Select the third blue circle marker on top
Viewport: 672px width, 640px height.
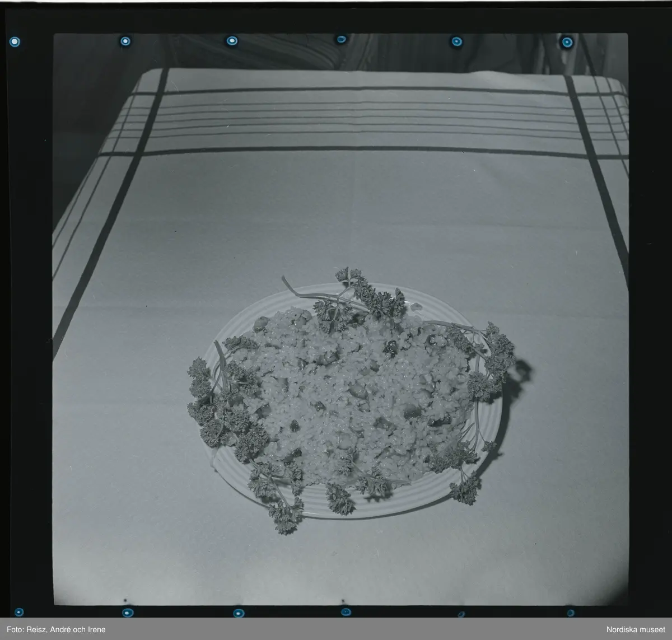(x=231, y=40)
